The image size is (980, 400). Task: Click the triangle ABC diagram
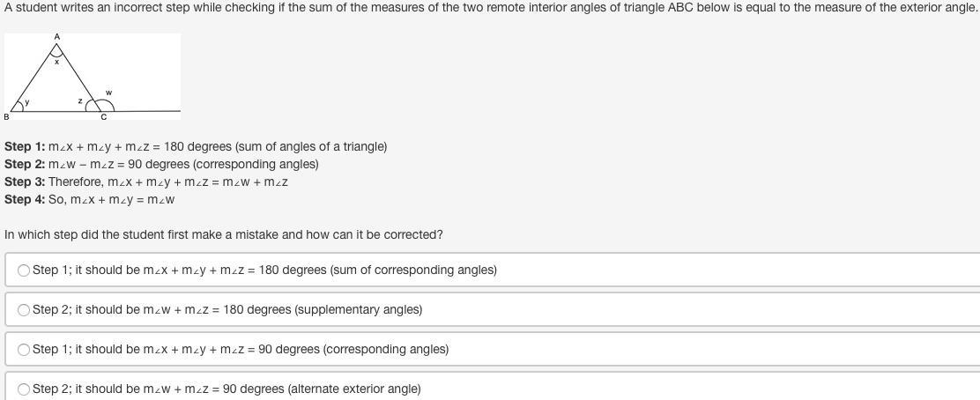92,78
